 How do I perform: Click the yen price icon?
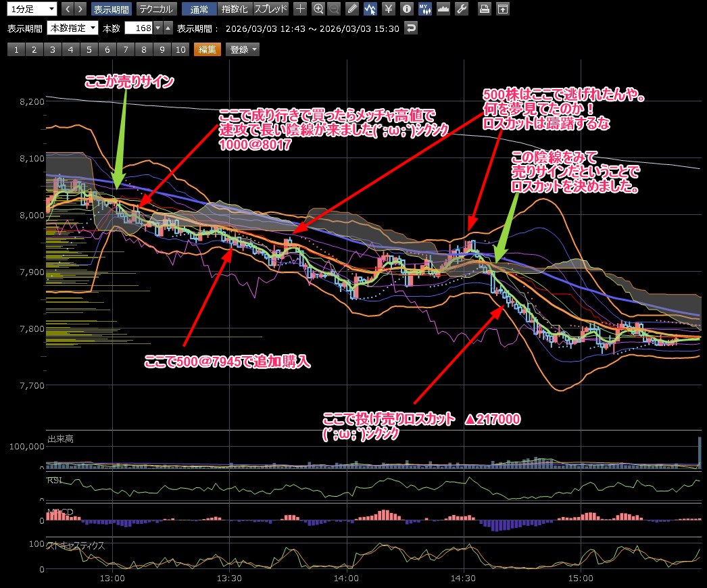pos(389,9)
